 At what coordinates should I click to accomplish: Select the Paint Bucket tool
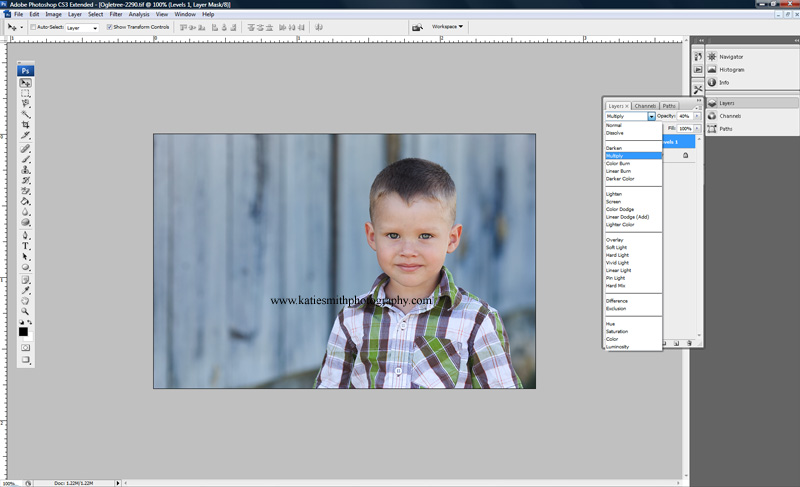(x=25, y=201)
